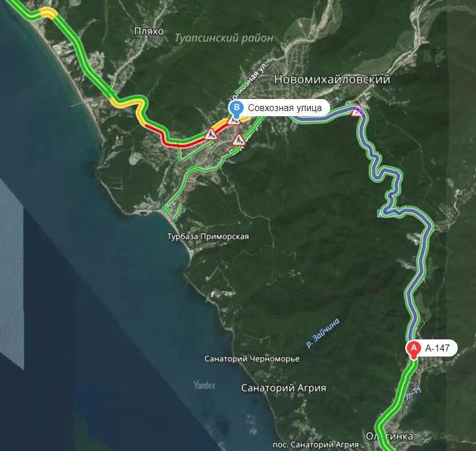Select the Санаторий Черноморье label
The height and width of the screenshot is (451, 476).
coord(252,359)
